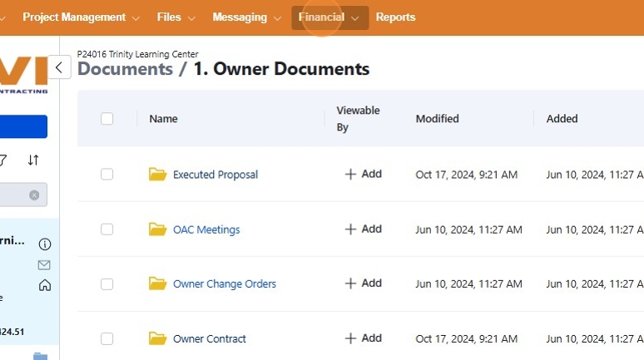The height and width of the screenshot is (360, 644).
Task: Clear the sidebar search field
Action: [x=34, y=195]
